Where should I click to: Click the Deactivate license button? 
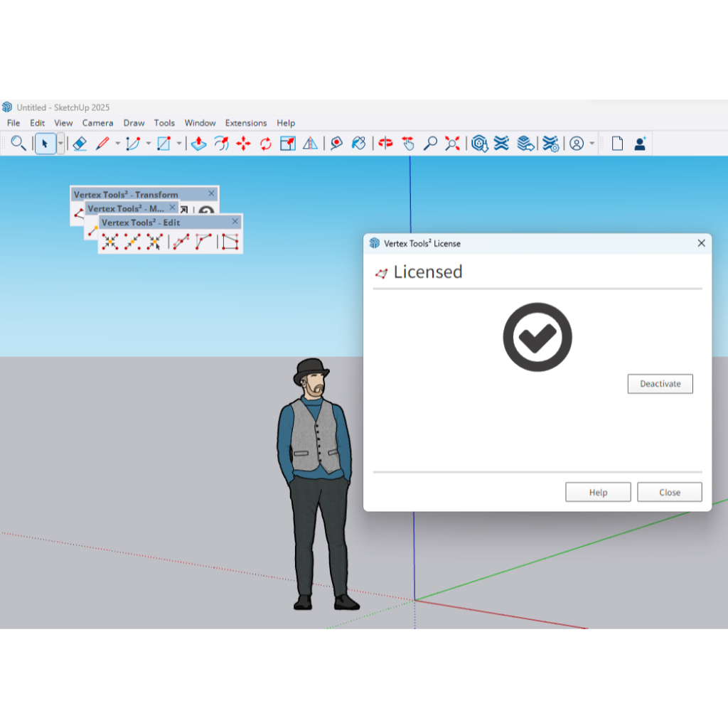point(660,384)
